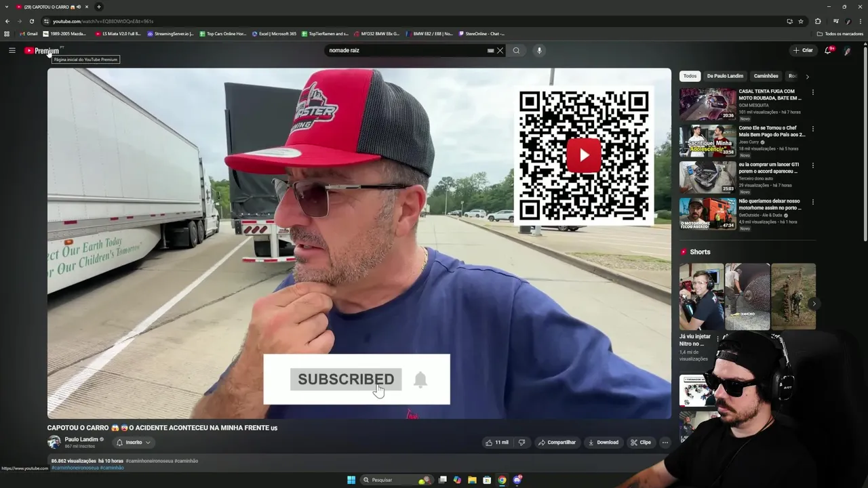This screenshot has height=488, width=868.
Task: Open thumbnail of CASAL TENTA FUGA video
Action: coord(707,104)
